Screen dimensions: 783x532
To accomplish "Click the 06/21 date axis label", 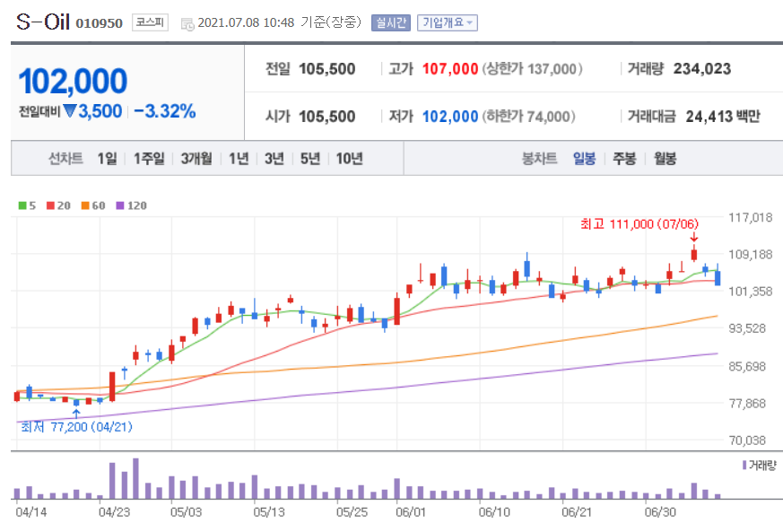I will 577,512.
